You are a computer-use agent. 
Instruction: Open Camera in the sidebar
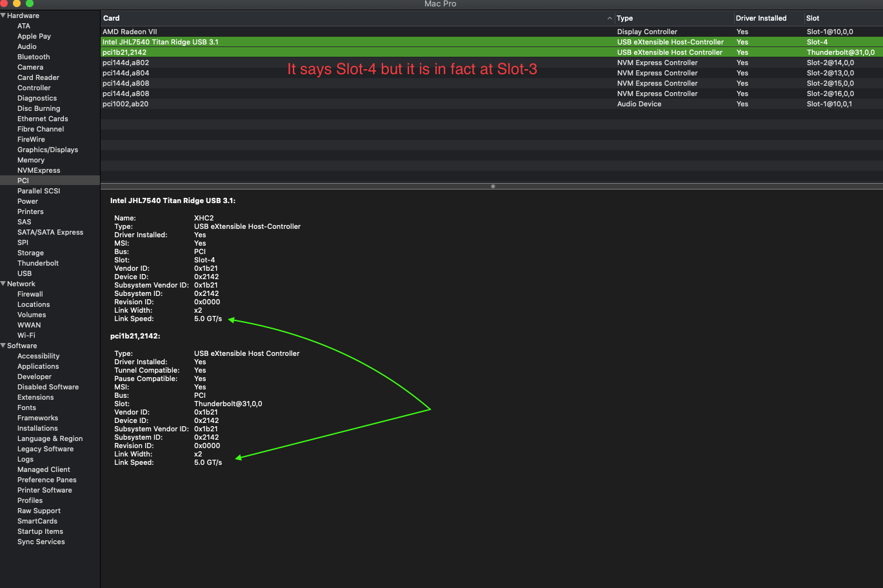coord(30,67)
